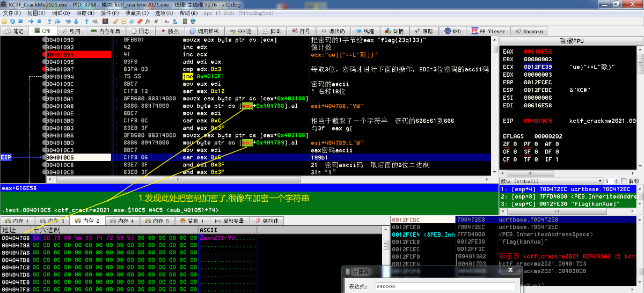The image size is (644, 293).
Task: Switch to the 内存 1 dump tab
Action: coord(17,221)
